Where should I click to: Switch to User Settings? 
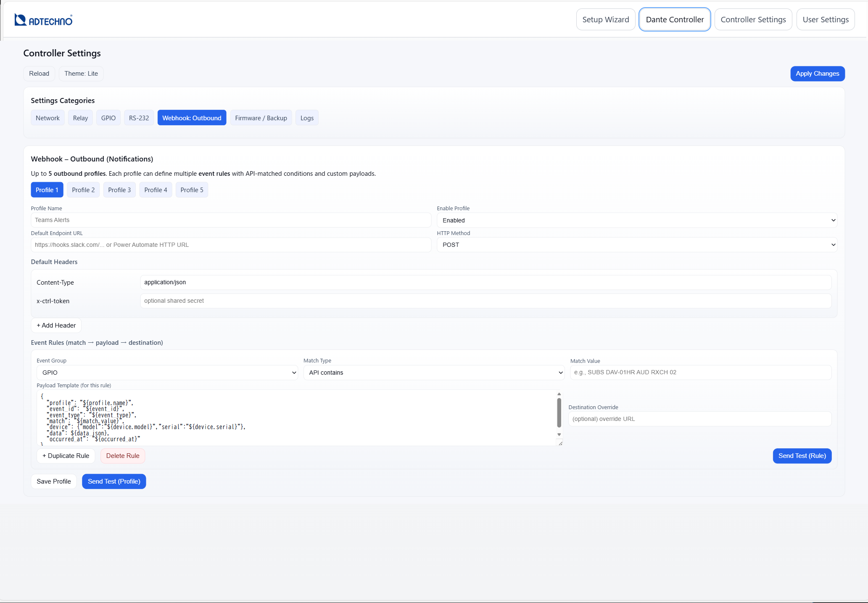825,19
